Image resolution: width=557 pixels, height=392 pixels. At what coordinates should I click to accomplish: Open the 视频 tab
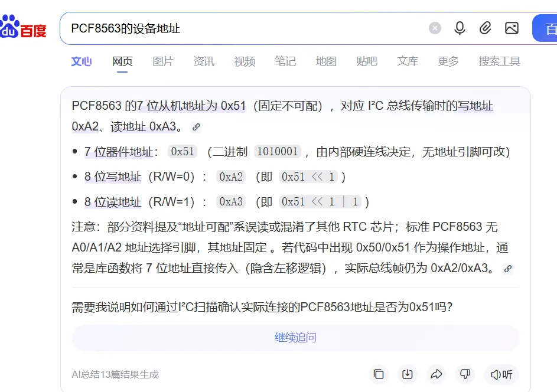coord(245,61)
